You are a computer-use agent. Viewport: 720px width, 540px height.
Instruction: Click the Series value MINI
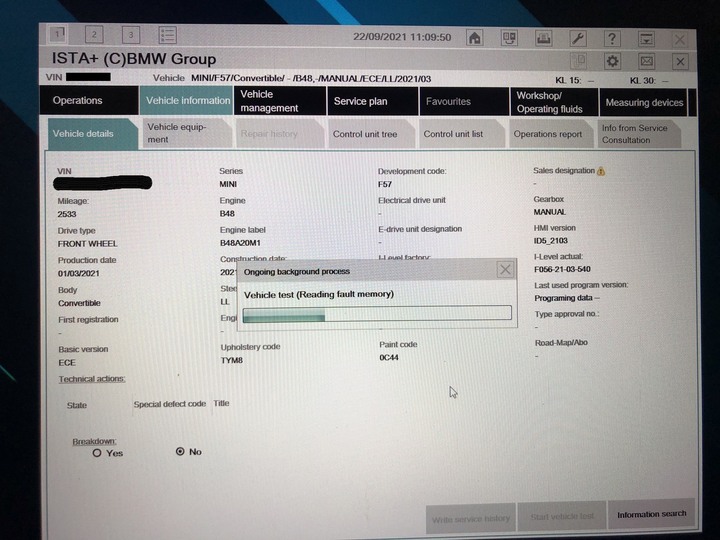coord(228,184)
